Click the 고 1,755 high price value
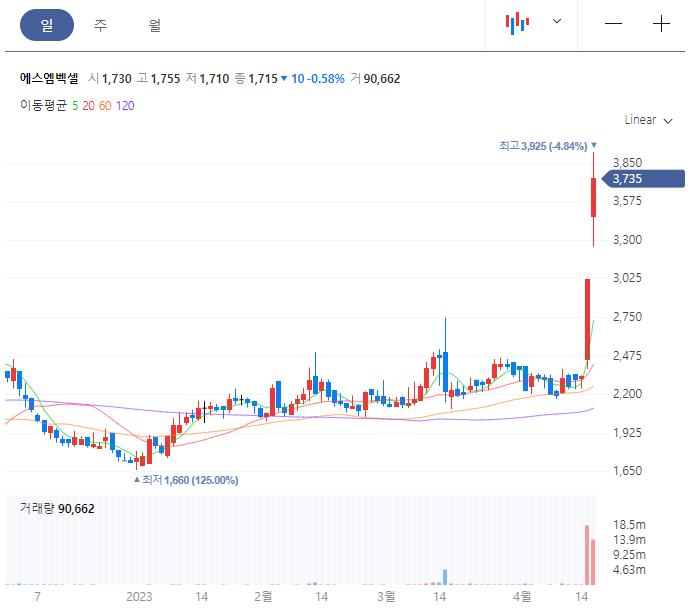The height and width of the screenshot is (615, 695). [158, 79]
